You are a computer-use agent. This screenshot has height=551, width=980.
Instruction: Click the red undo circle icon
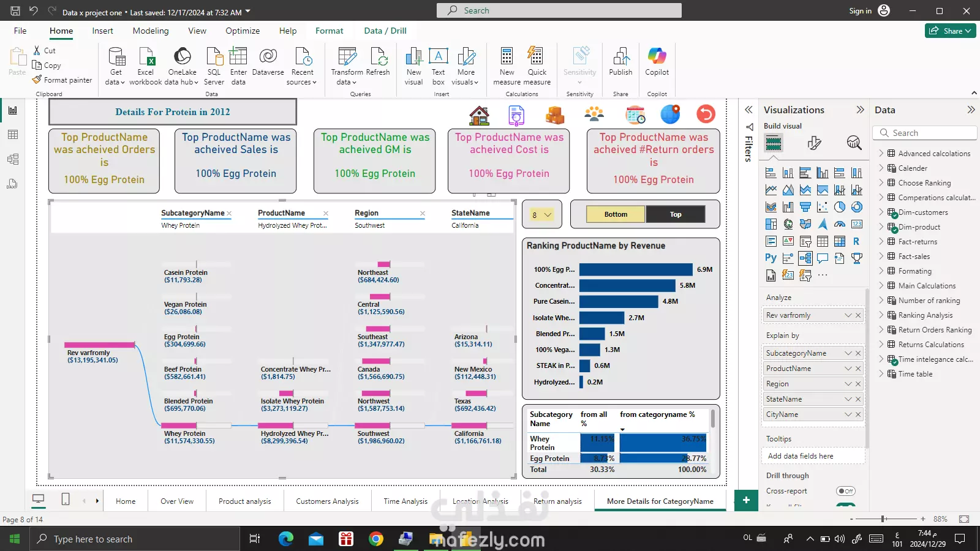[x=706, y=114]
